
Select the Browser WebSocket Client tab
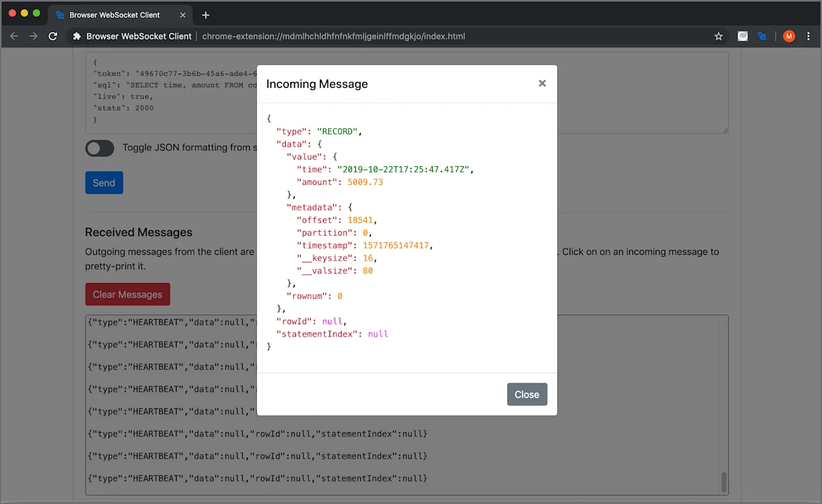coord(121,15)
